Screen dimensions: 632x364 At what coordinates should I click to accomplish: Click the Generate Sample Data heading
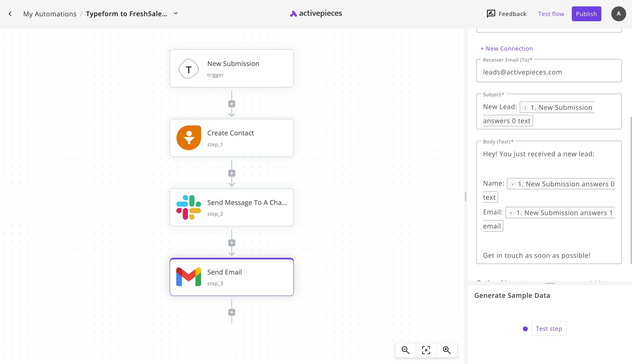(x=512, y=296)
